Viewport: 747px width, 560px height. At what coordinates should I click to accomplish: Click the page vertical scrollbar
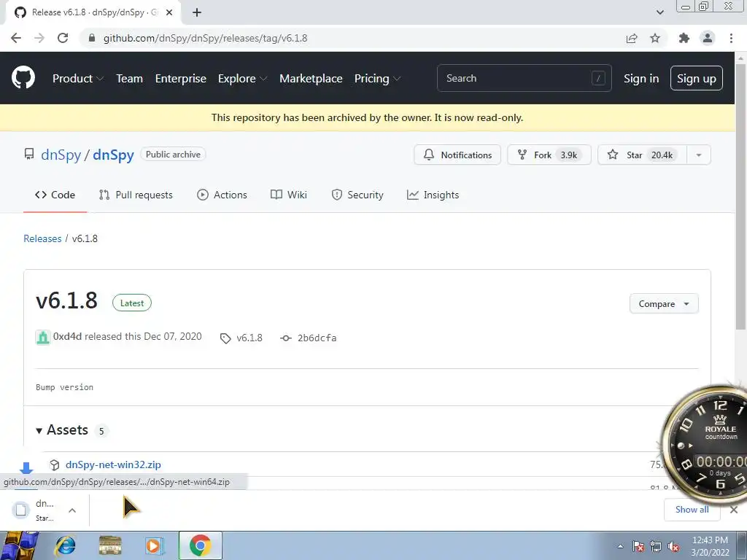click(x=740, y=195)
